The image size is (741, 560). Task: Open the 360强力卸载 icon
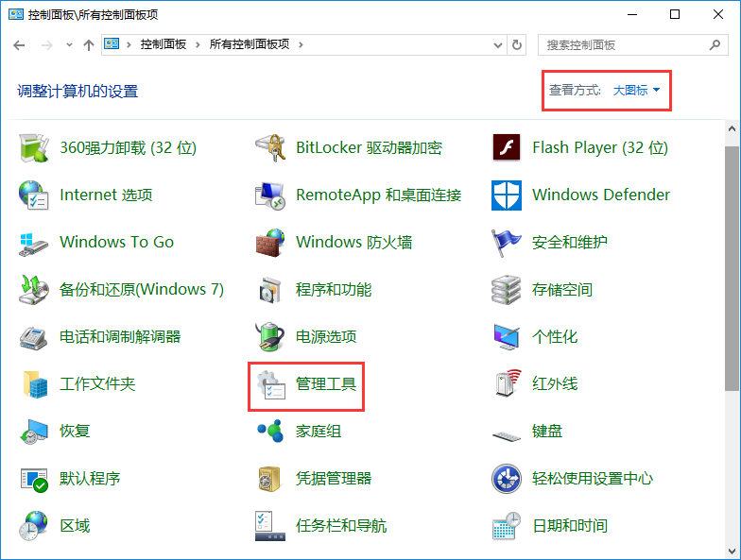pyautogui.click(x=34, y=148)
